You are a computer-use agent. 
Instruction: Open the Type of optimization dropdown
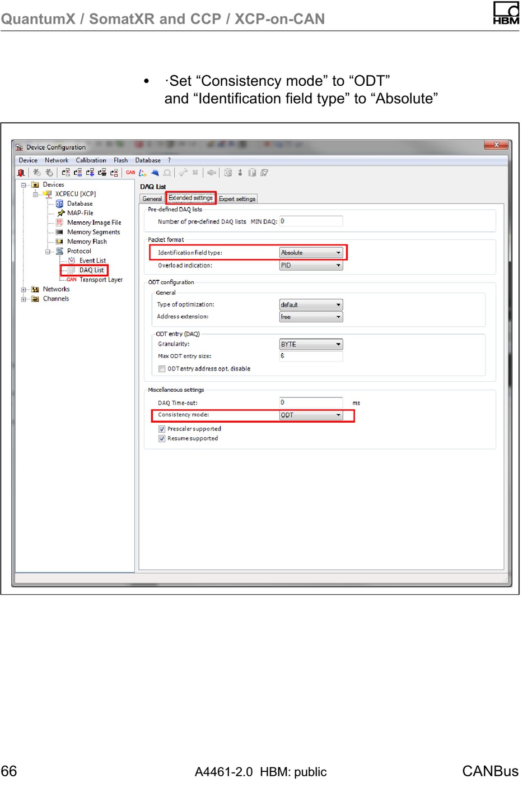(311, 305)
